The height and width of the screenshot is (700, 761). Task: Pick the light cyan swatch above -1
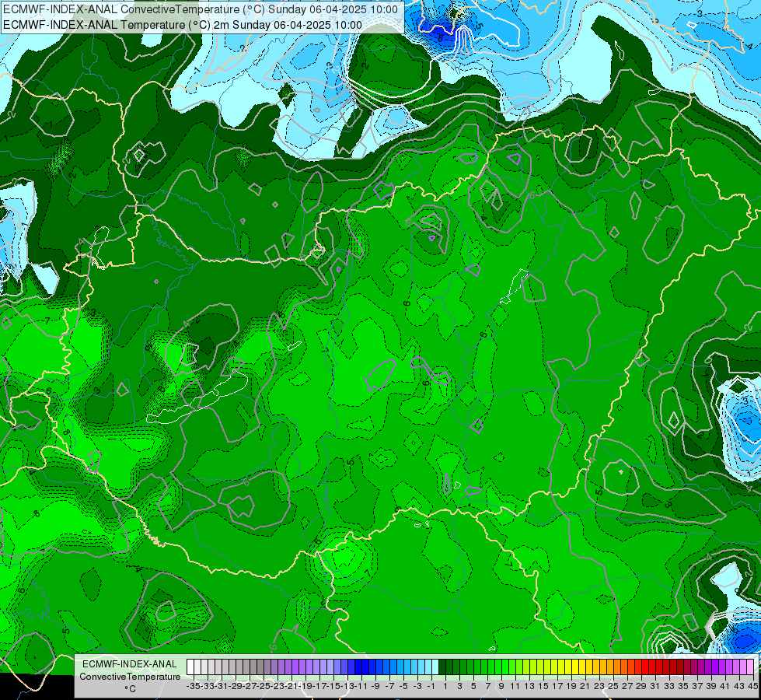click(428, 667)
